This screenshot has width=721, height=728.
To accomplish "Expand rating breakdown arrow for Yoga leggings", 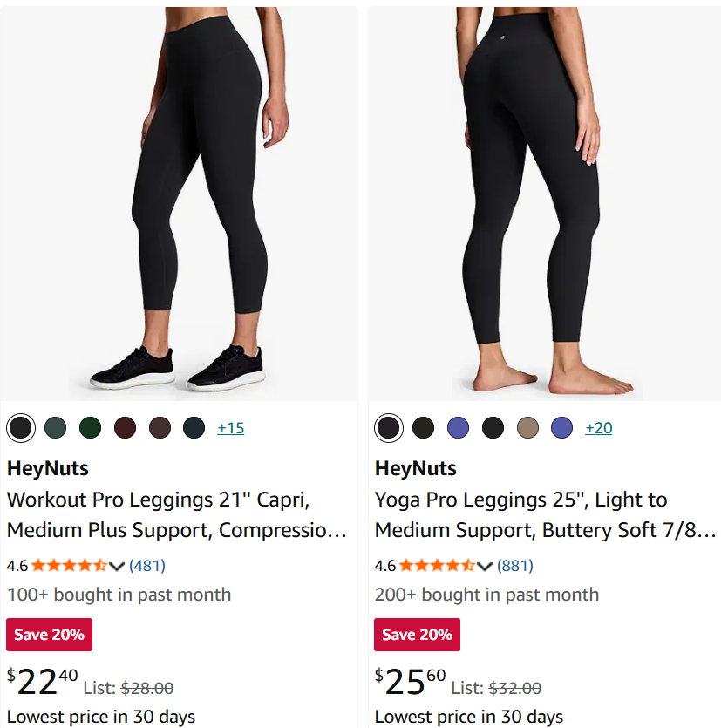I will coord(484,566).
